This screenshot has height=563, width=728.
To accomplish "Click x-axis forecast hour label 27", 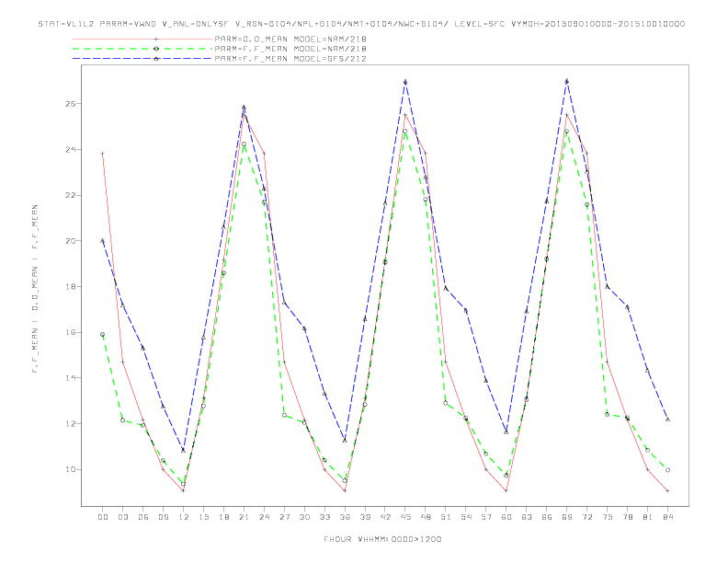I will 284,517.
